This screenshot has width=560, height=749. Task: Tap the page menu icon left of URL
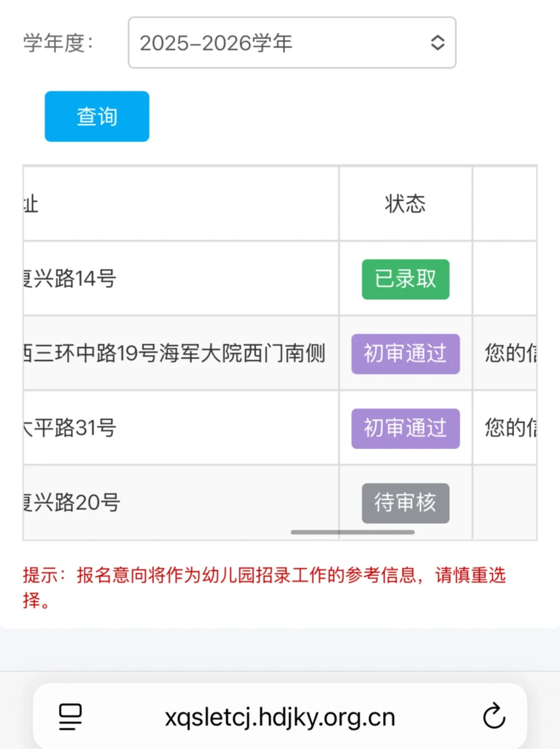(70, 717)
